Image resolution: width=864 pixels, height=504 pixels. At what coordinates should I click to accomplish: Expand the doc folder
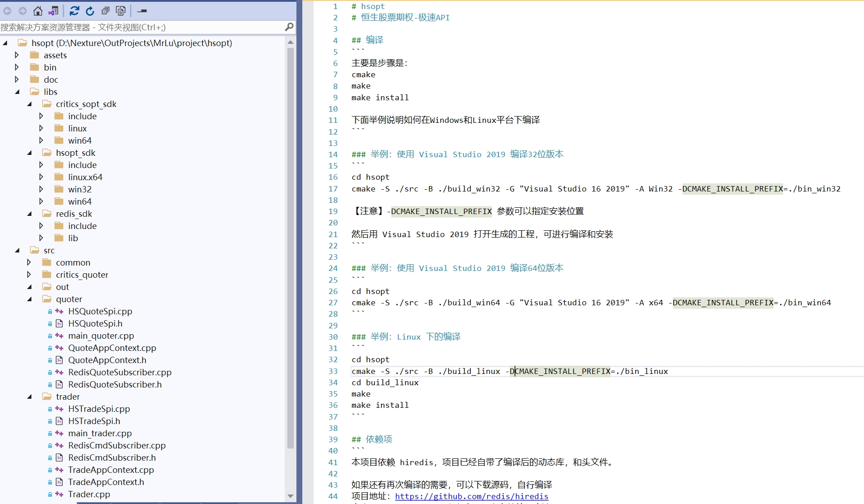pyautogui.click(x=17, y=79)
